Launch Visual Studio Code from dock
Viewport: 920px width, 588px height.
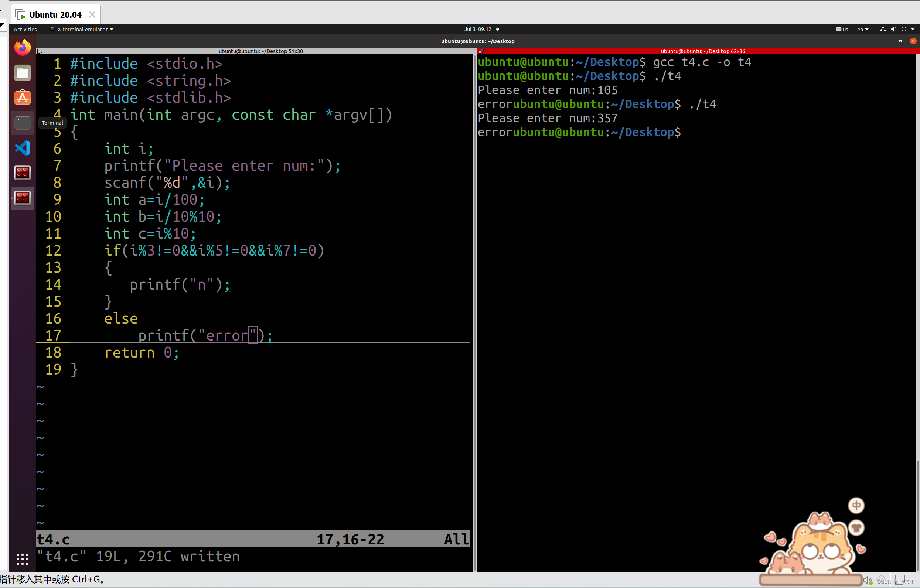click(23, 148)
